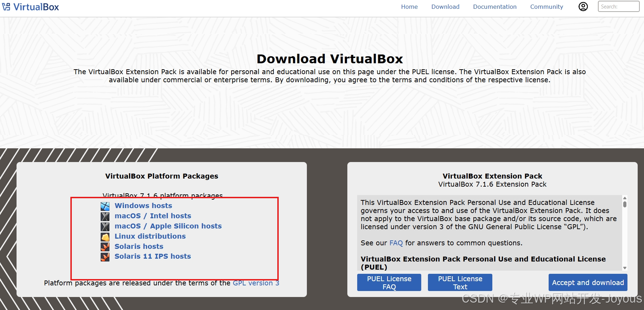Click the license text scrollbar thumb
This screenshot has width=644, height=310.
coord(625,204)
